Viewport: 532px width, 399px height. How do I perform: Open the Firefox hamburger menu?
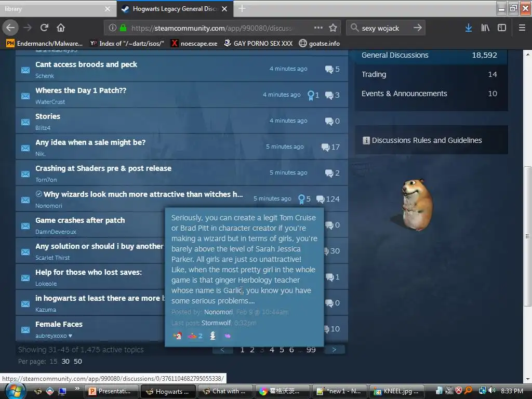(522, 28)
